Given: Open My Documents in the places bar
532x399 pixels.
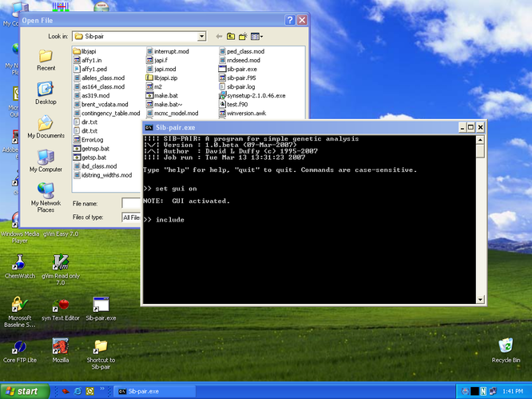Looking at the screenshot, I should point(46,126).
